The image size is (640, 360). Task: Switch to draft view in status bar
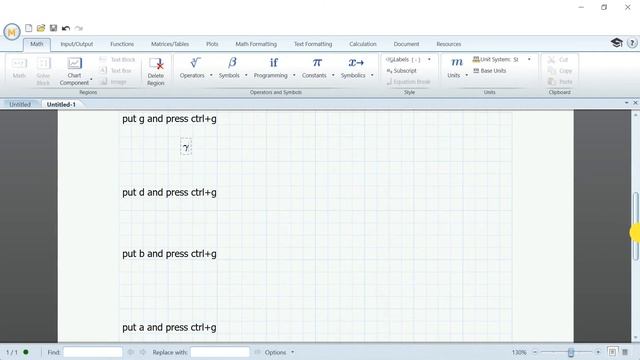[625, 352]
